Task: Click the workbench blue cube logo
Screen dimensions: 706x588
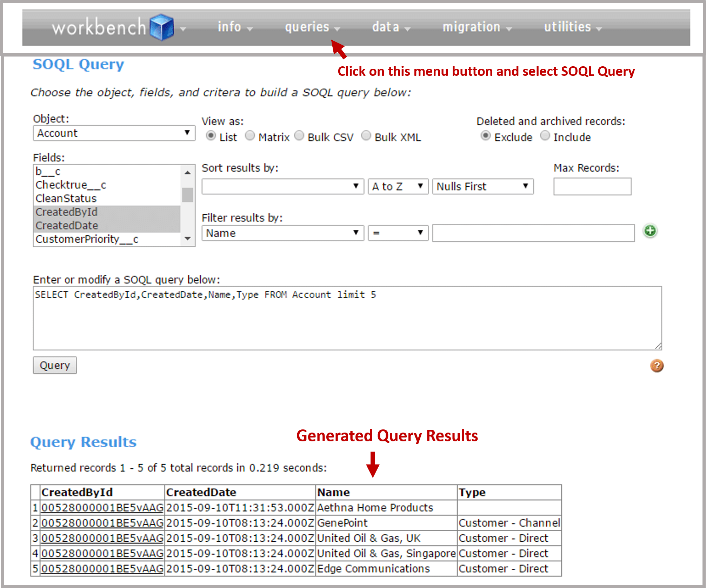Action: point(162,27)
